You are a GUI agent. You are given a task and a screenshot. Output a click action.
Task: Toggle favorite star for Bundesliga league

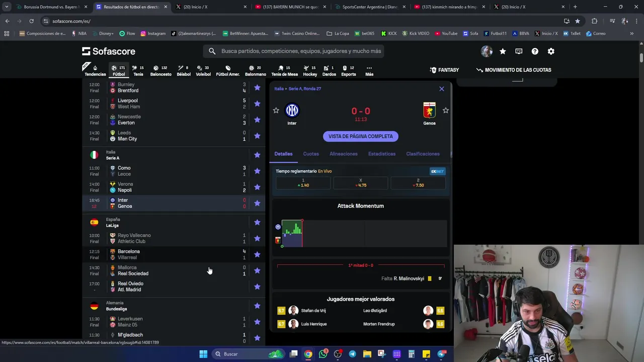pyautogui.click(x=257, y=306)
